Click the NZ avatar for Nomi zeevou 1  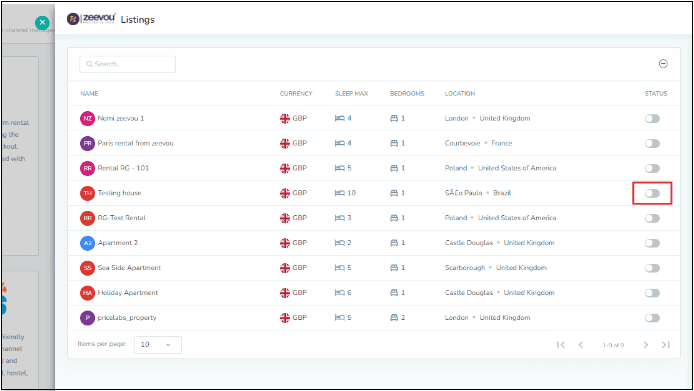pos(87,118)
